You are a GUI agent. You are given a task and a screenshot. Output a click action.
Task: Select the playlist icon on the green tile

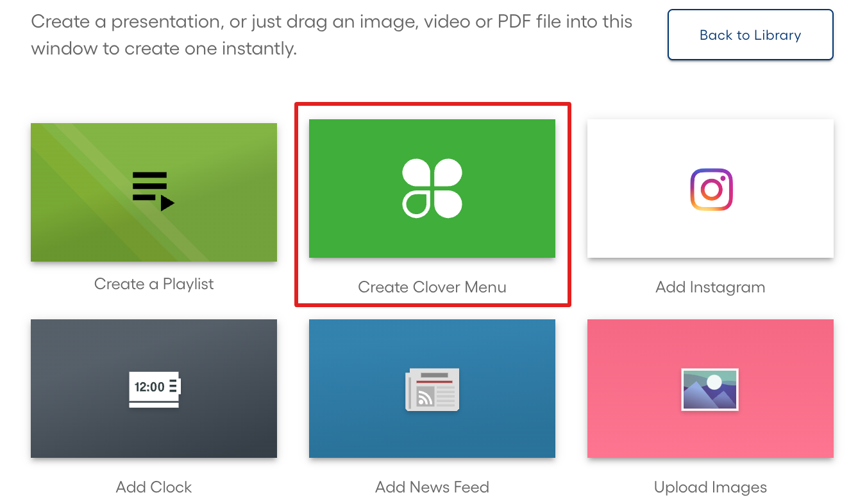(x=154, y=188)
